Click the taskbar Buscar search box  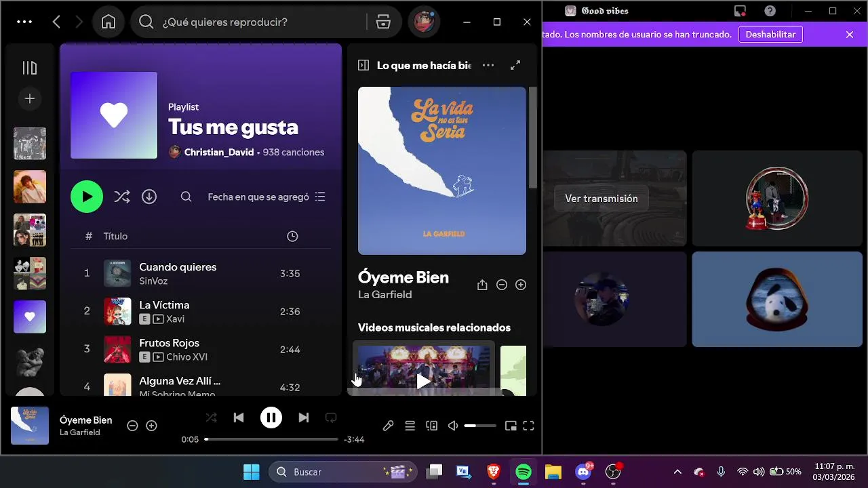(x=342, y=472)
